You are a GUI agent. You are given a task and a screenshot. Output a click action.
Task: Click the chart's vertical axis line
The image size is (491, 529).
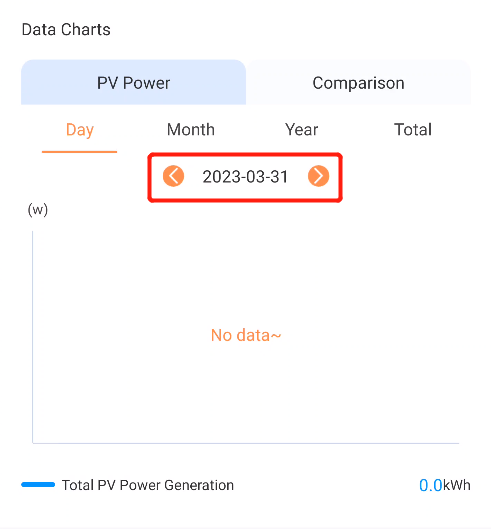click(x=33, y=337)
